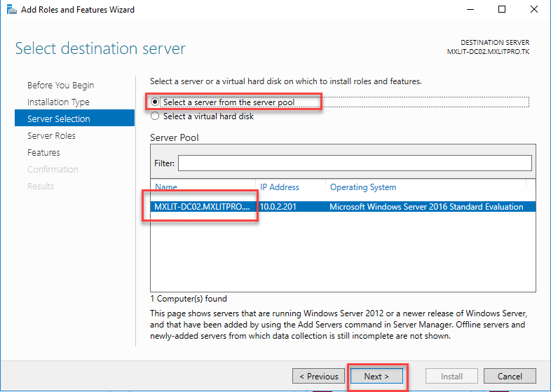
Task: Sort by the IP Address column header
Action: pos(280,187)
